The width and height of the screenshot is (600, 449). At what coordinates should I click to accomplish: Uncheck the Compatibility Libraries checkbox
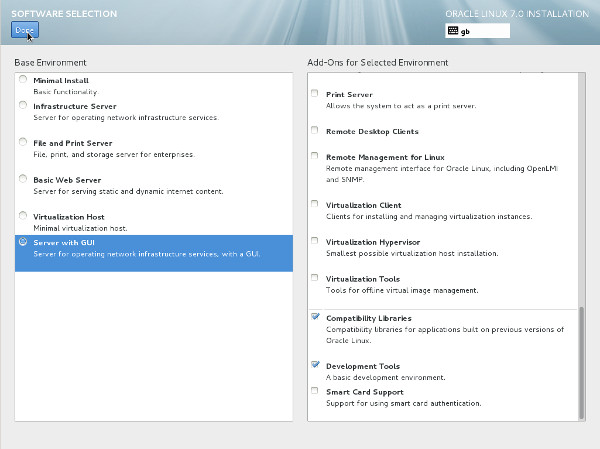pos(315,317)
